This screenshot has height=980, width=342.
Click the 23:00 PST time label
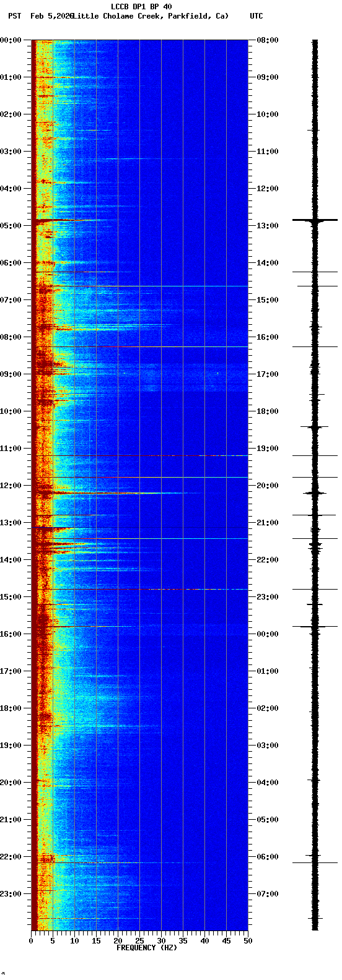(11, 894)
